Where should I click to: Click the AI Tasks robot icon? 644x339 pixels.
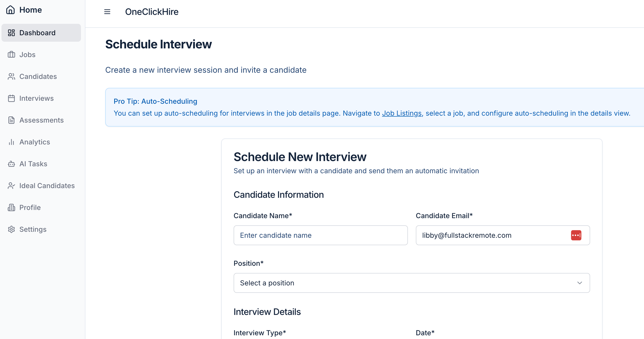click(x=11, y=164)
